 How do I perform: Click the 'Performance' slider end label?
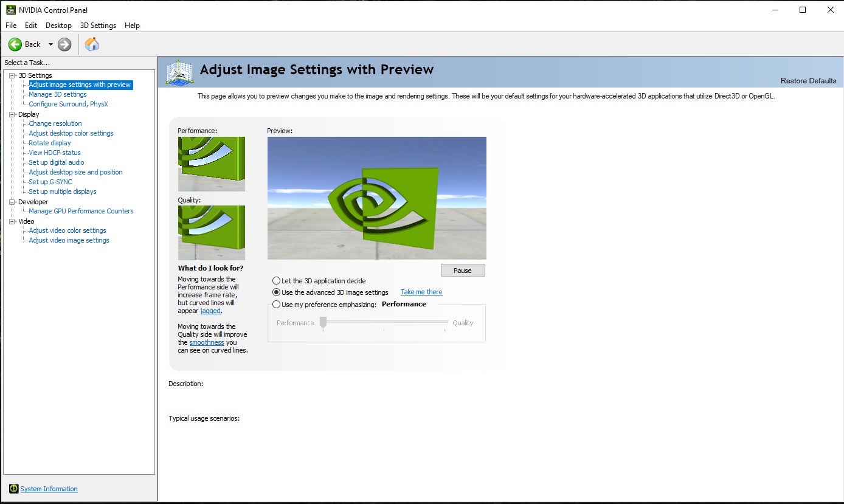pos(296,323)
